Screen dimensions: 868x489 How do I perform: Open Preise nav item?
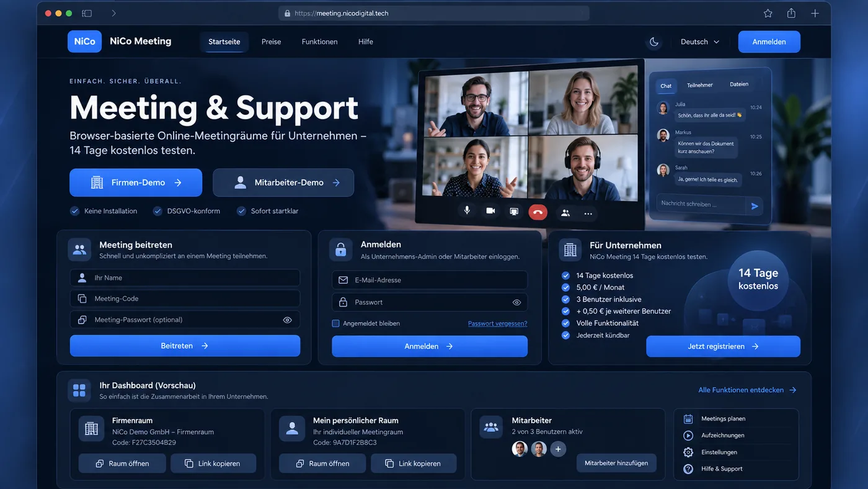click(x=271, y=42)
